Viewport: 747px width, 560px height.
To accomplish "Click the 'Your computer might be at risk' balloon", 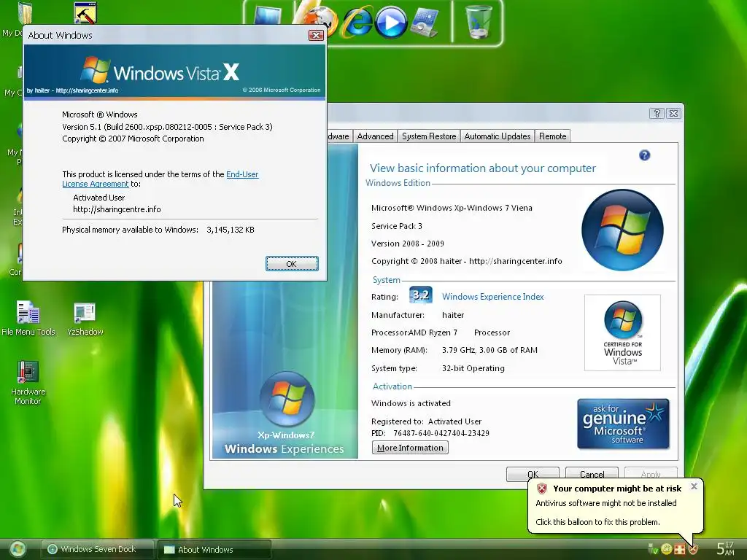I will click(615, 505).
